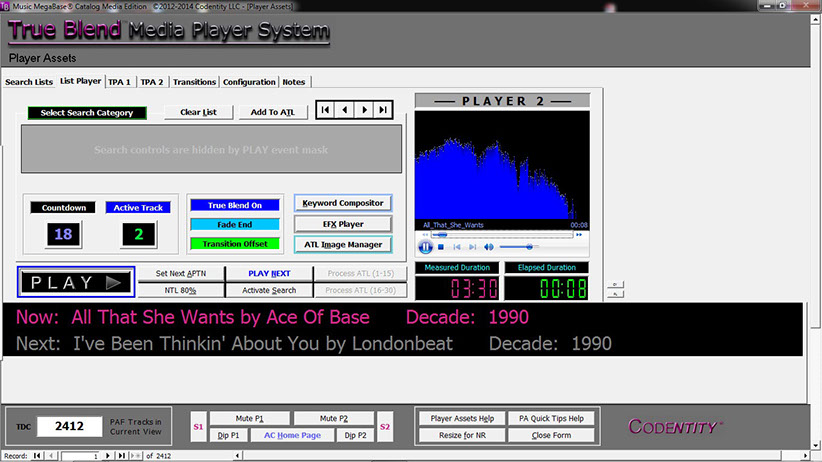Viewport: 822px width, 462px height.
Task: Stop the Player 2 track
Action: [x=441, y=246]
